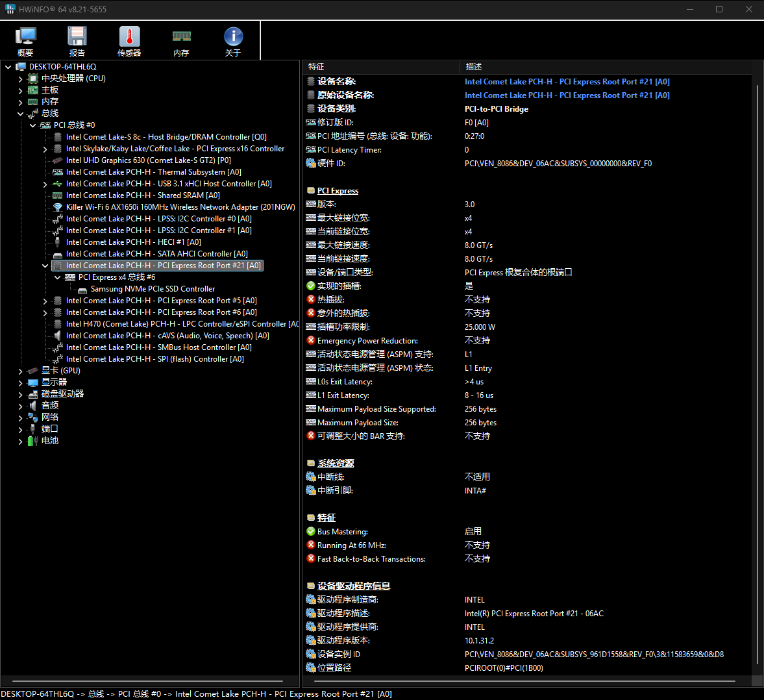
Task: Collapse PCI Express Root Port #21 node
Action: [45, 266]
